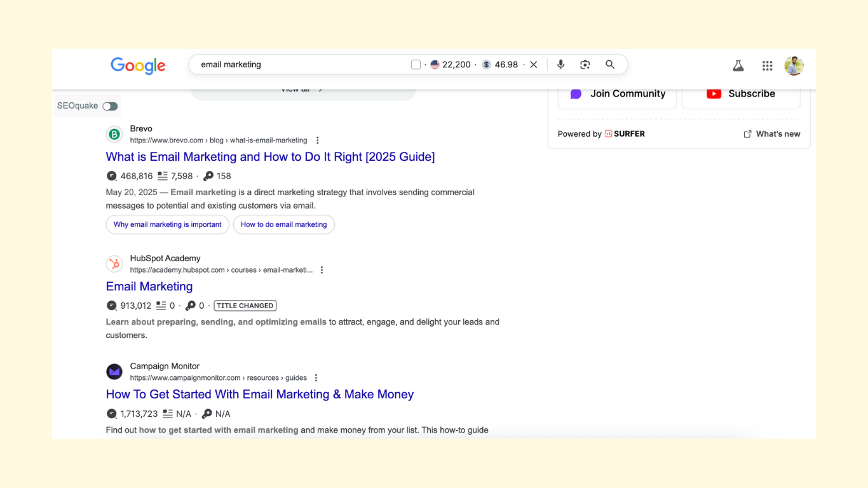Open Google Lens image search icon
Image resolution: width=868 pixels, height=488 pixels.
pyautogui.click(x=585, y=65)
